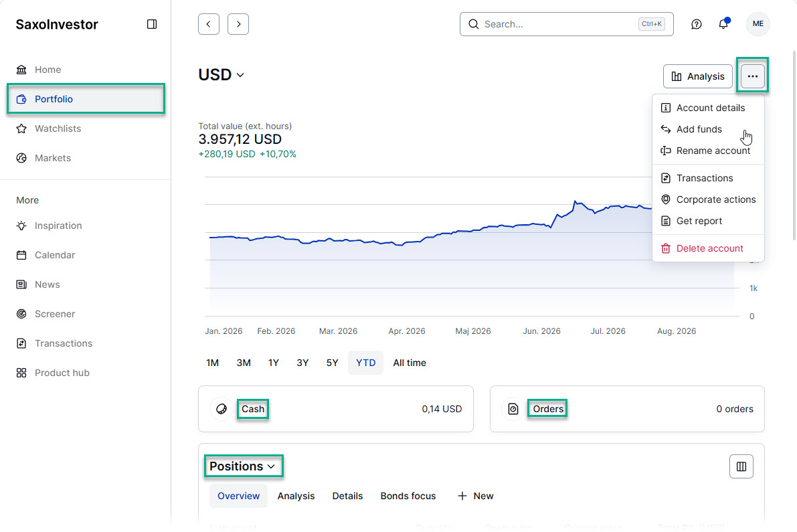
Task: Click the Cash card label
Action: click(253, 409)
